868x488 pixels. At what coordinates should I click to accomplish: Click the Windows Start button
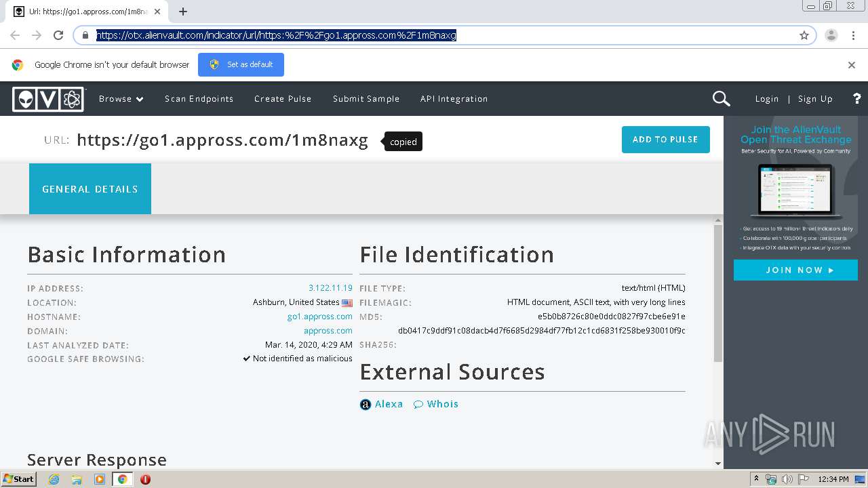point(18,479)
